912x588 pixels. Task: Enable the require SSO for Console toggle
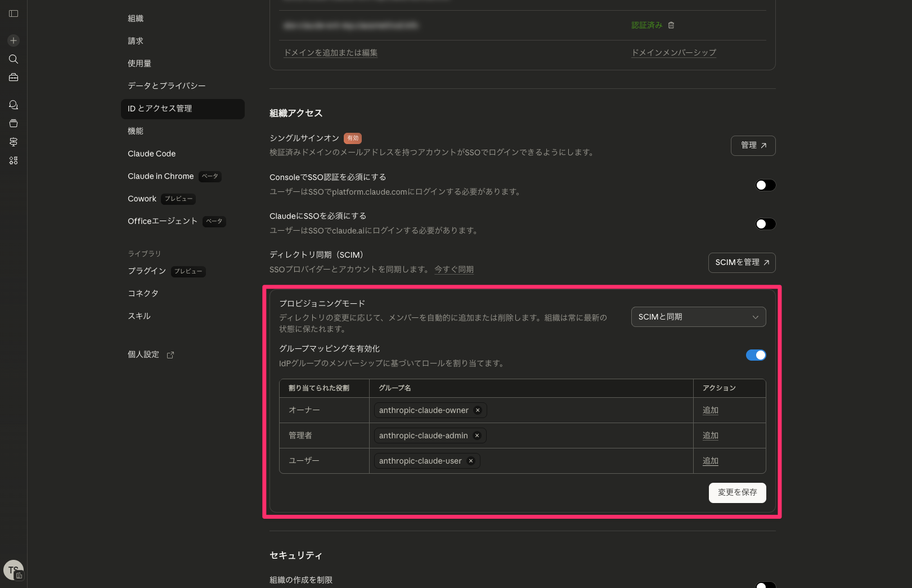point(765,185)
